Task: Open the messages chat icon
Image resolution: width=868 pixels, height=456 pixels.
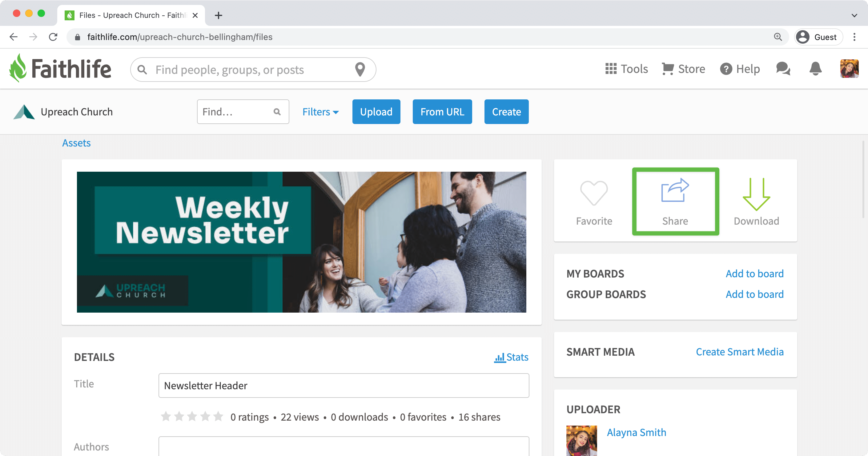Action: [x=783, y=69]
